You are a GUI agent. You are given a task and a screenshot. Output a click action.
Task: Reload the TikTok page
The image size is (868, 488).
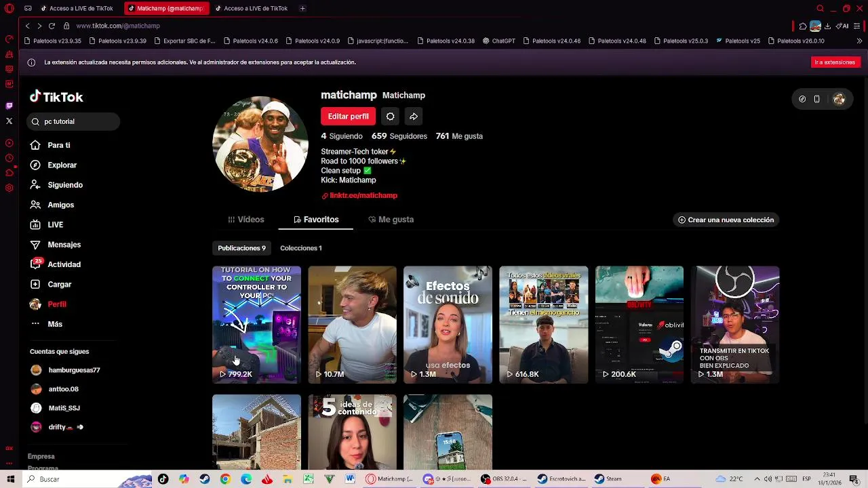pos(52,26)
